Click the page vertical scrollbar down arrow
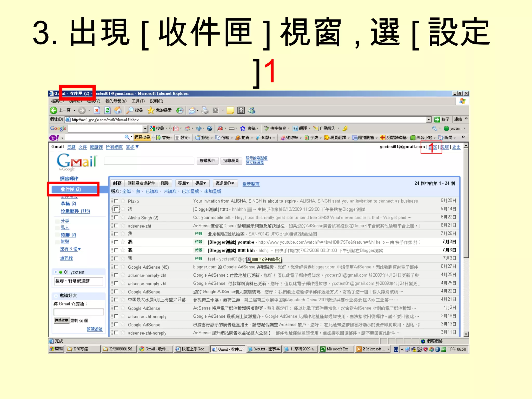Viewport: 532px width, 399px height. tap(466, 334)
